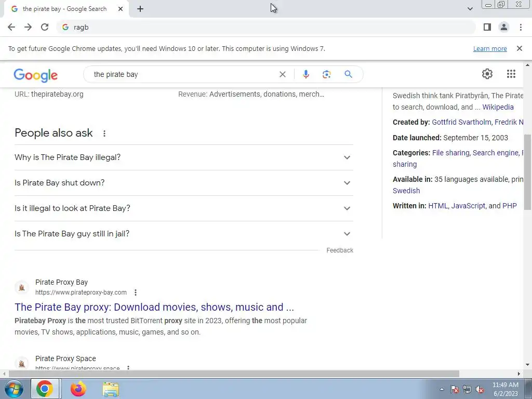
Task: Expand 'Why is The Pirate Bay illegal?'
Action: 184,157
